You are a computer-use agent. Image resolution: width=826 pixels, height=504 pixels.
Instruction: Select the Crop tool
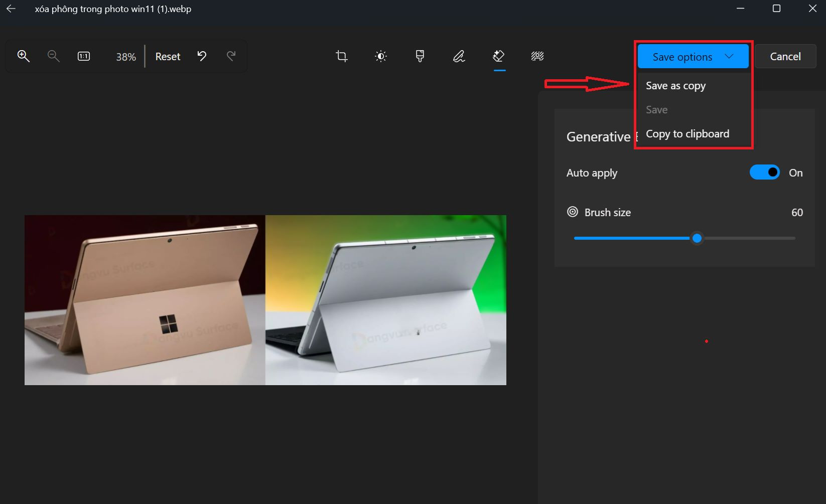pyautogui.click(x=341, y=56)
